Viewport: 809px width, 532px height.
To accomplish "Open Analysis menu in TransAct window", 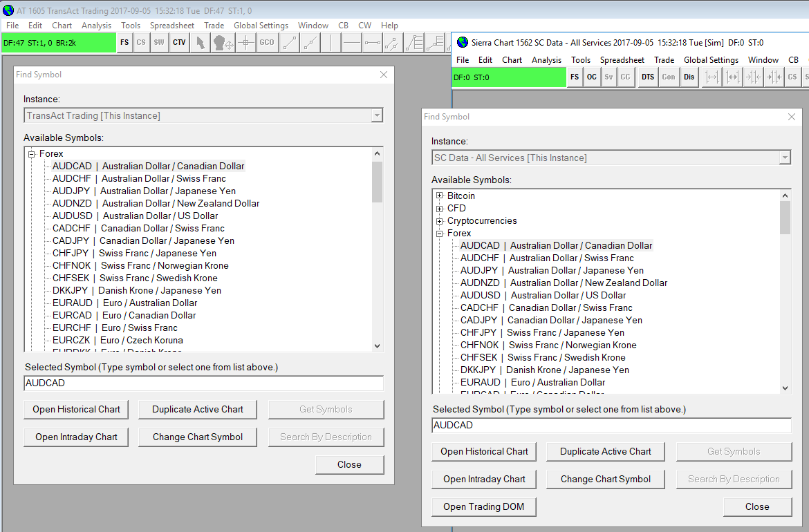I will [x=96, y=26].
